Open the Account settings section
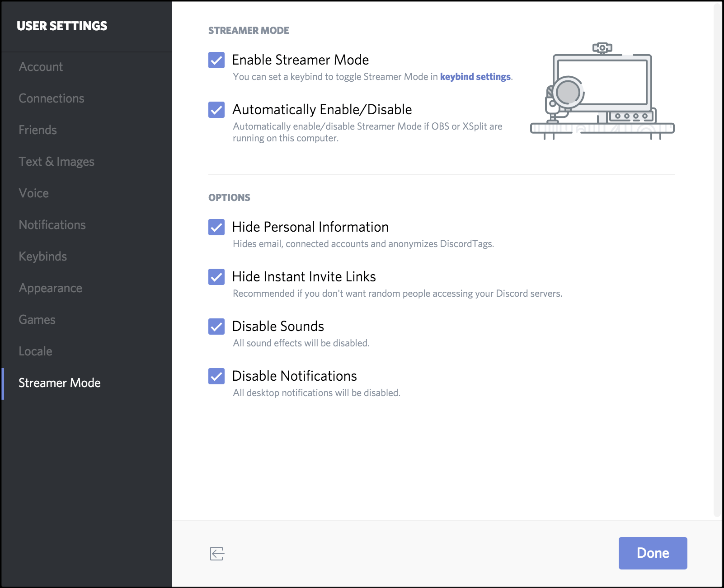724x588 pixels. tap(41, 66)
